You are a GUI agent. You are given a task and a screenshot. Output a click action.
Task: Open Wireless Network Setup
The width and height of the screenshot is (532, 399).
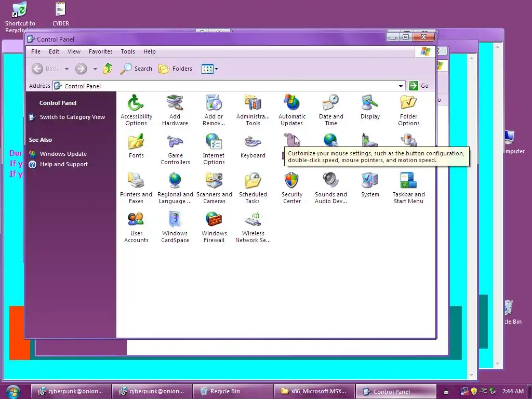253,228
